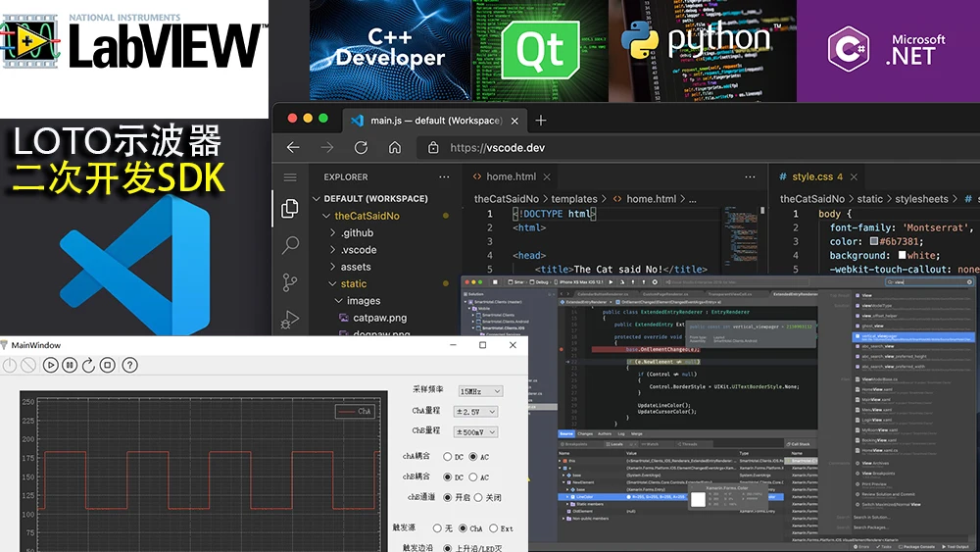The width and height of the screenshot is (980, 552).
Task: Switch to Source tab in Visual Studio
Action: 566,433
